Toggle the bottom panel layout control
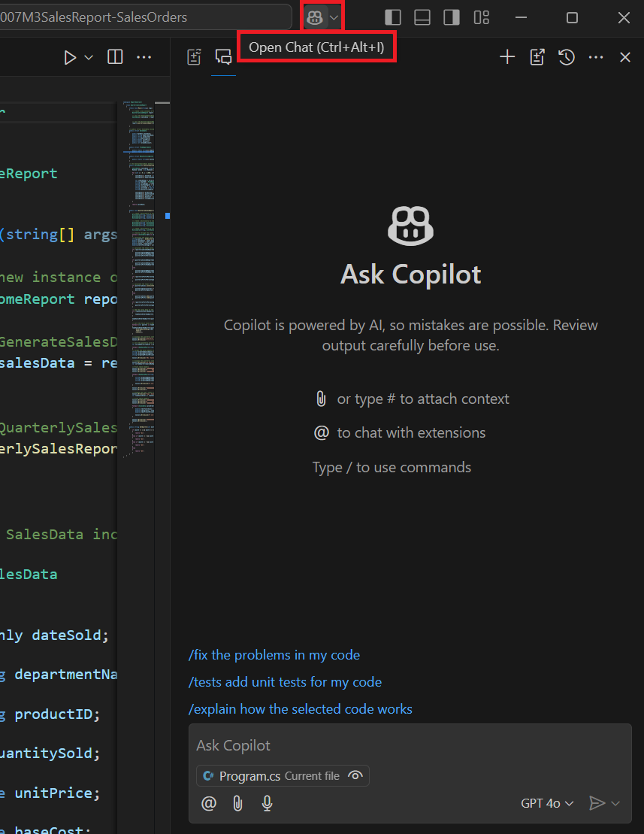644x834 pixels. click(x=422, y=17)
